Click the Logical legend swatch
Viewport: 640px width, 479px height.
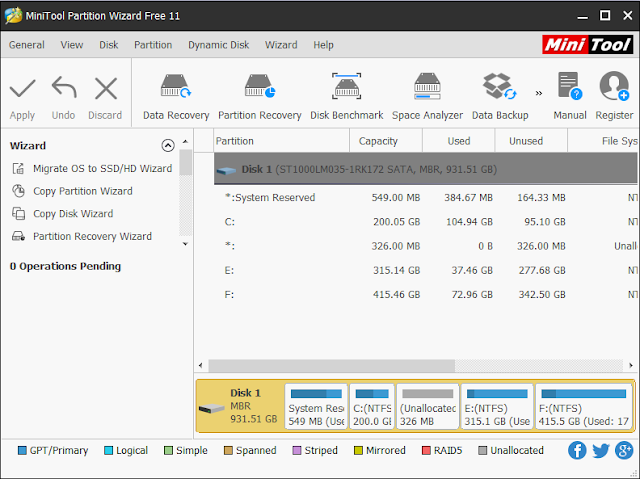[108, 450]
